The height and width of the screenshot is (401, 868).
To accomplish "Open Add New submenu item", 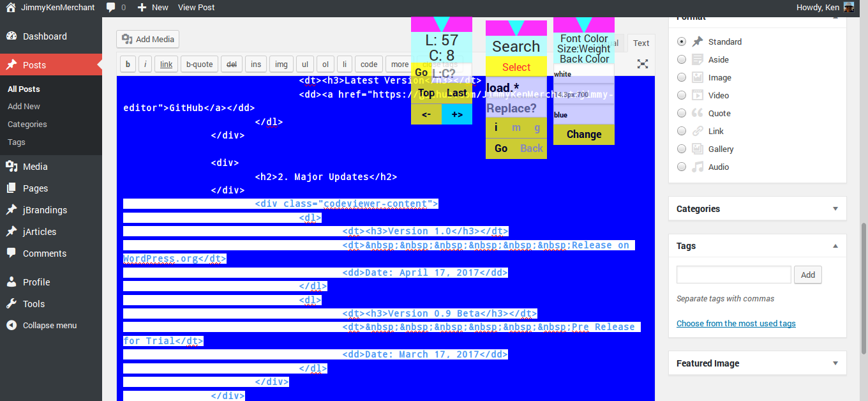I will pos(24,107).
